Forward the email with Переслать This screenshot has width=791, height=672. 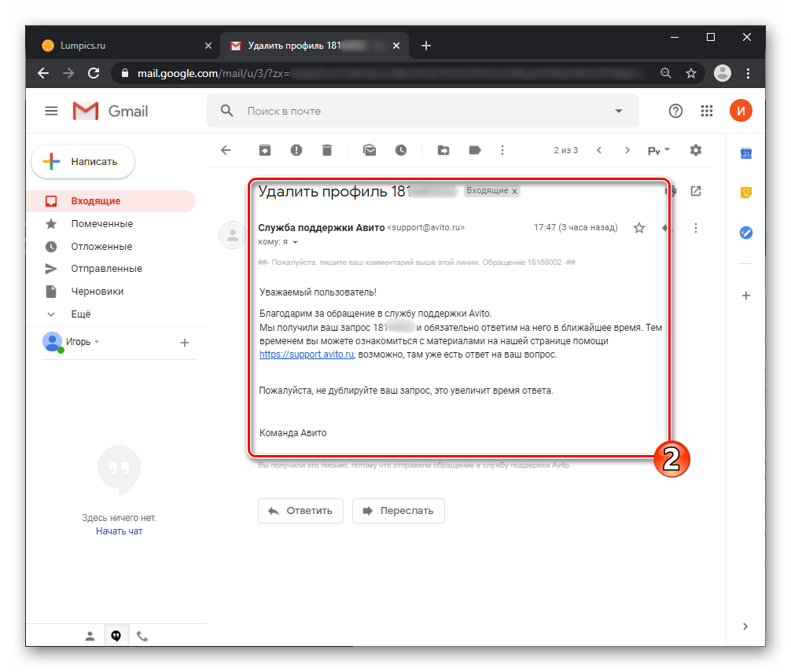pos(399,511)
